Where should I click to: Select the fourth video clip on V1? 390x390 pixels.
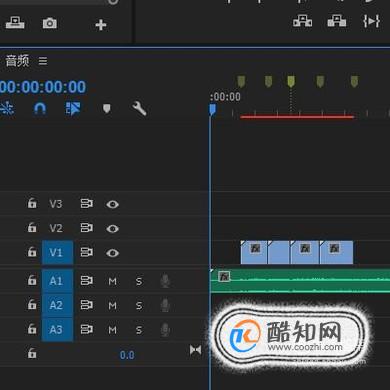336,252
